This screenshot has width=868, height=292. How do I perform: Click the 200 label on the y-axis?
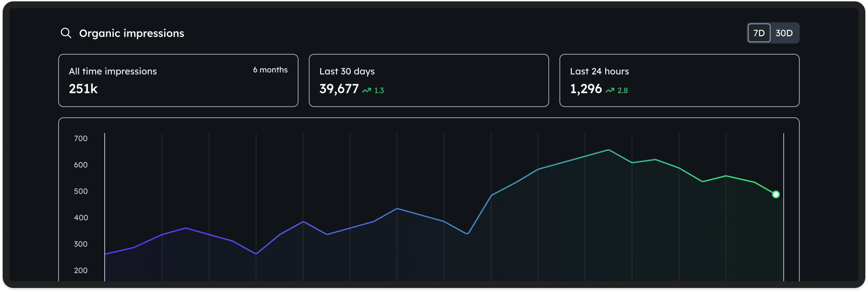tap(81, 271)
